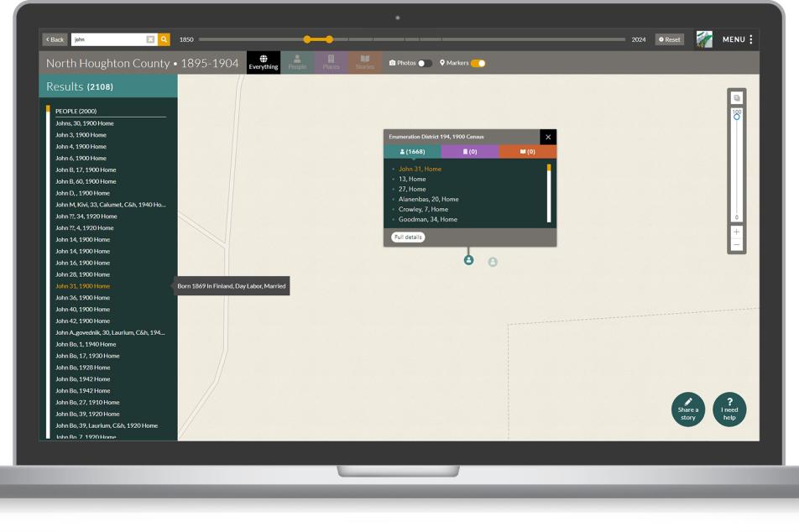
Task: Zoom out with the minus button
Action: (x=736, y=245)
